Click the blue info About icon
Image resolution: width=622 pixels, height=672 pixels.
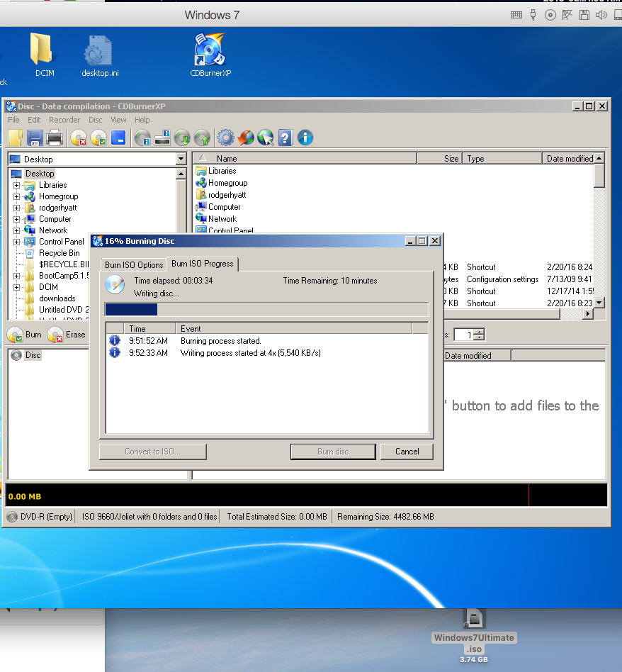pos(305,138)
